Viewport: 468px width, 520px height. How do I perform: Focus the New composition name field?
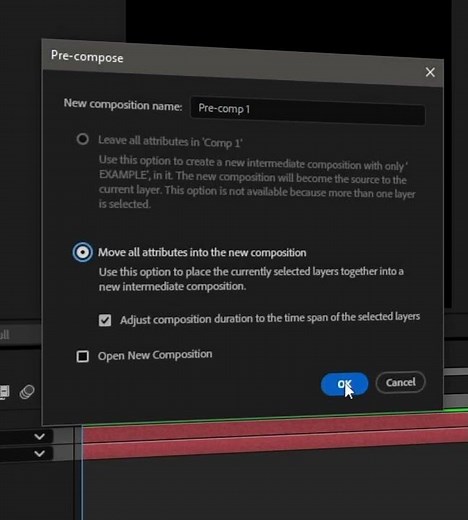pyautogui.click(x=308, y=111)
